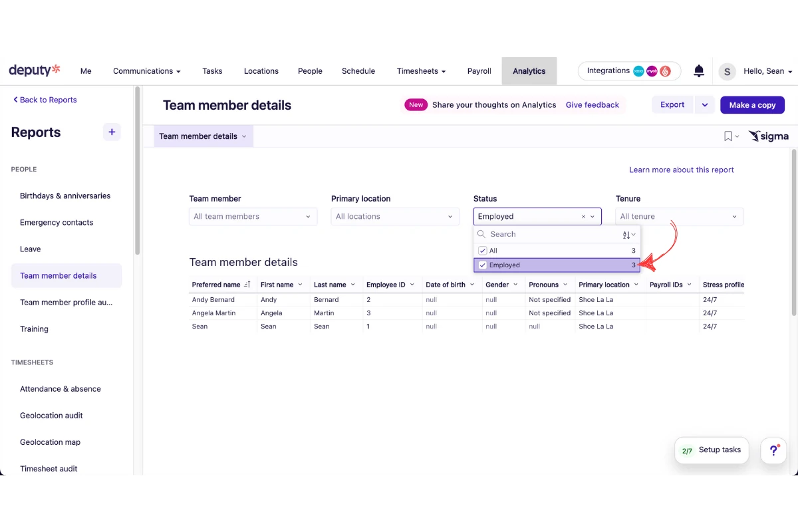
Task: Toggle the All checkbox in Status list
Action: pyautogui.click(x=483, y=251)
